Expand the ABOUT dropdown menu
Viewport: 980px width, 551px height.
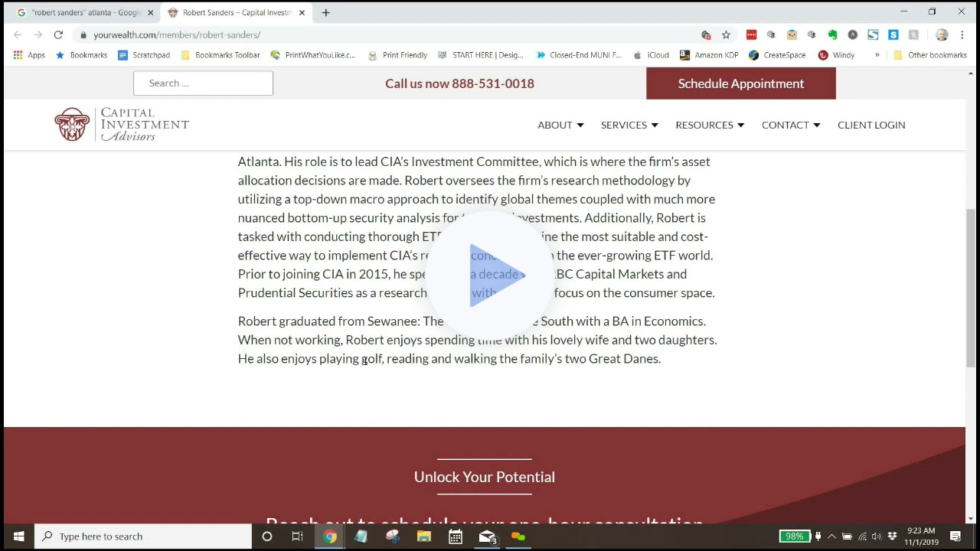(560, 125)
